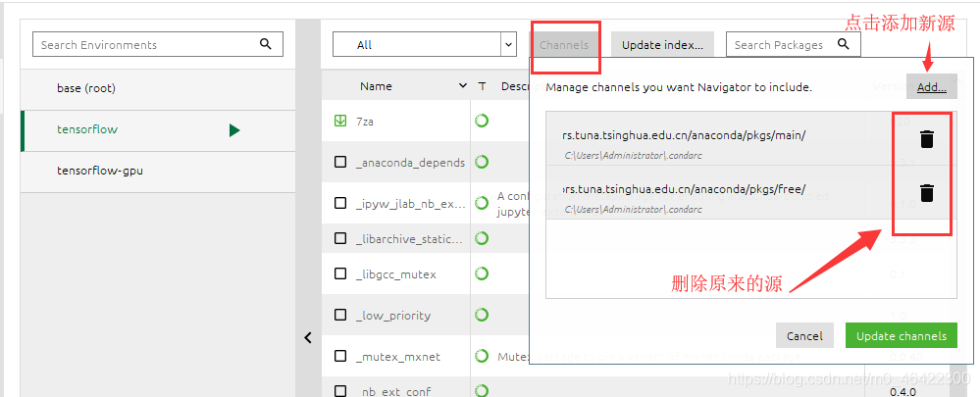Delete the pkgs/free channel with trash icon
The width and height of the screenshot is (980, 397).
click(x=927, y=193)
